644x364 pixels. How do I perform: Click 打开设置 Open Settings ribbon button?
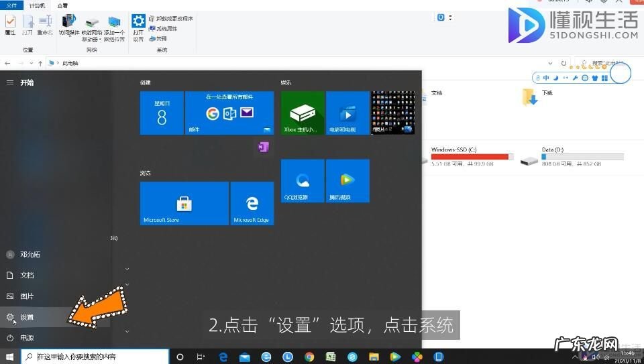click(138, 27)
